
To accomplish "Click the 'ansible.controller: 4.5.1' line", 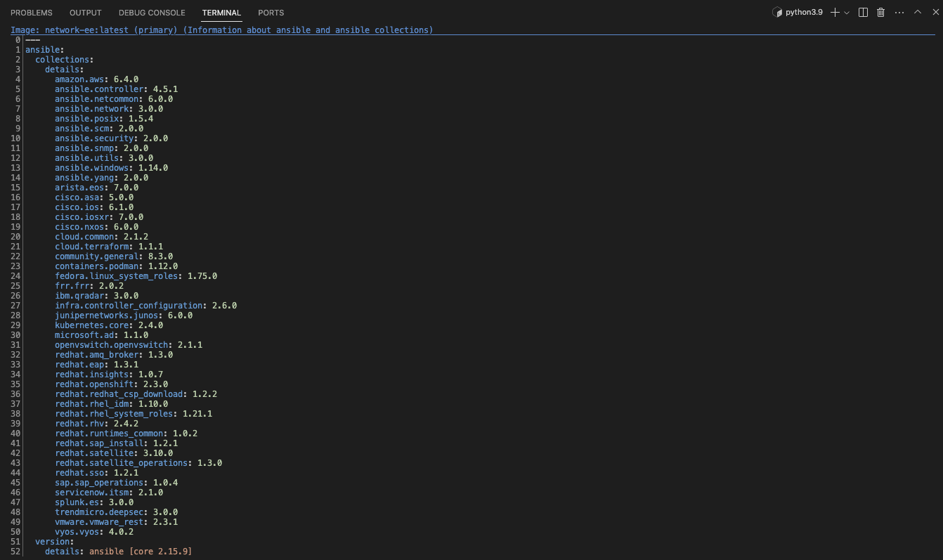I will (117, 89).
